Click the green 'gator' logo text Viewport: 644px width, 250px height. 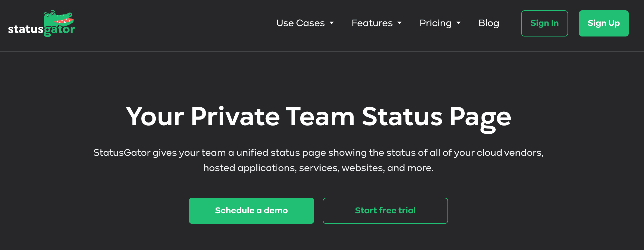(59, 30)
